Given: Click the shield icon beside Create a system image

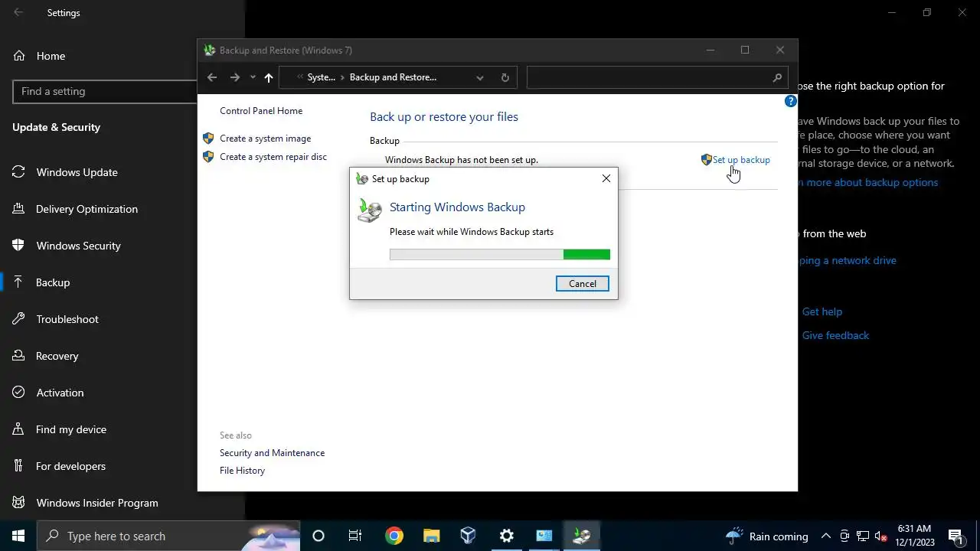Looking at the screenshot, I should [x=208, y=139].
